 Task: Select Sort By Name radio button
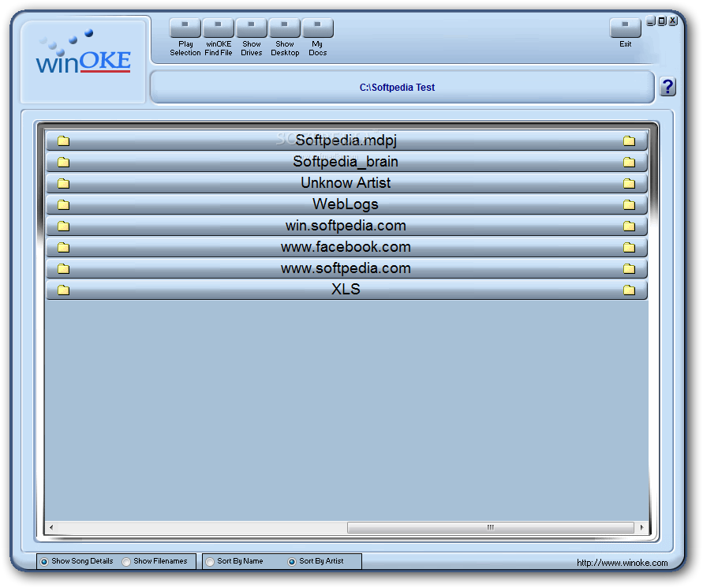point(210,562)
